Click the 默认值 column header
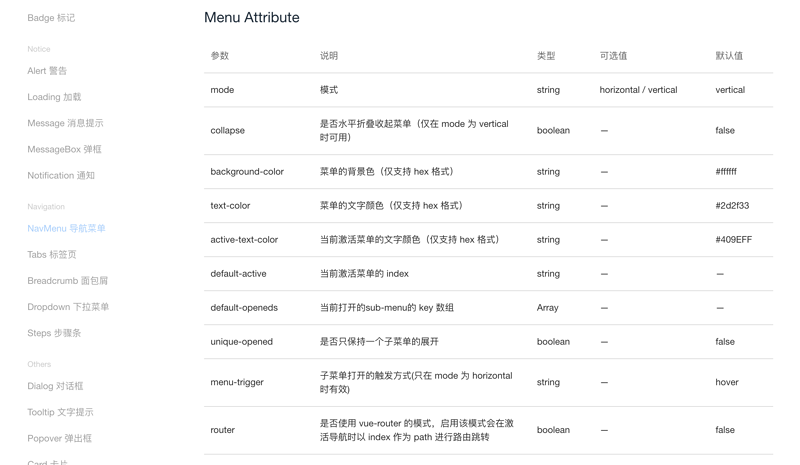Screen dimensions: 800x465 point(729,56)
